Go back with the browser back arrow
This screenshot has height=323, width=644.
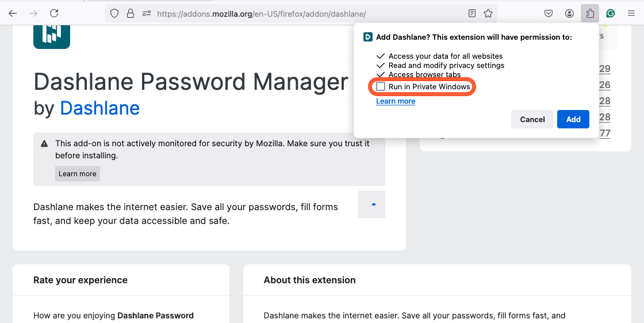pyautogui.click(x=13, y=14)
